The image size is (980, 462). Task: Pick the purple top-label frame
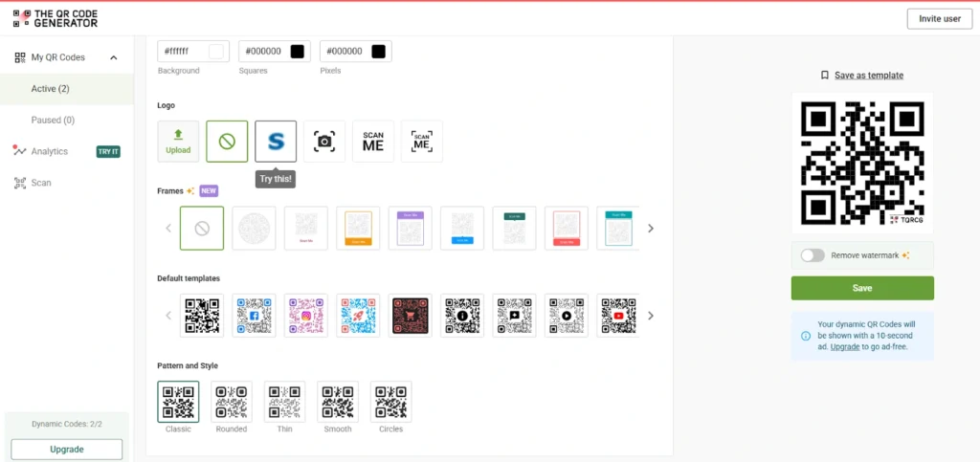(410, 229)
